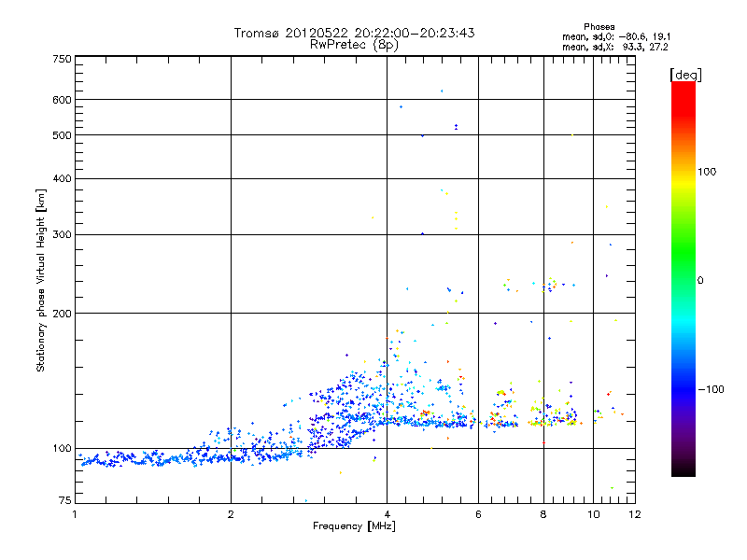The width and height of the screenshot is (747, 560).
Task: Click the subtitle "RwPretec (8p)"
Action: tap(354, 45)
